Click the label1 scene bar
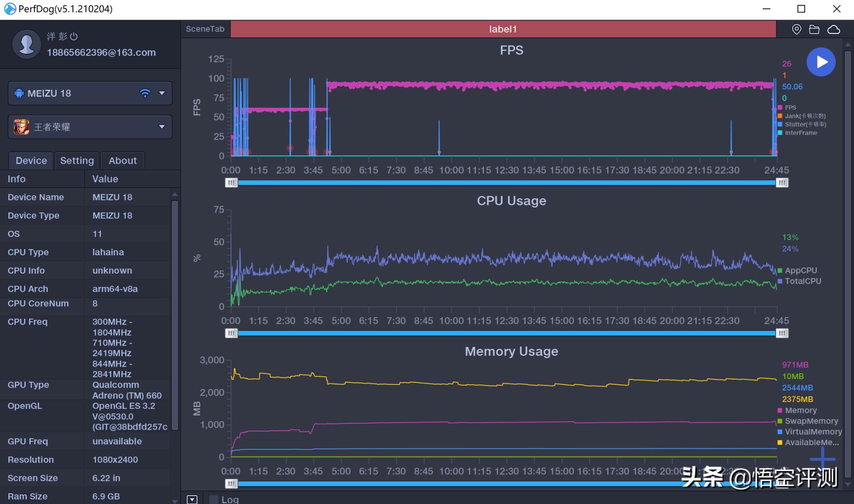Viewport: 854px width, 504px height. click(503, 29)
